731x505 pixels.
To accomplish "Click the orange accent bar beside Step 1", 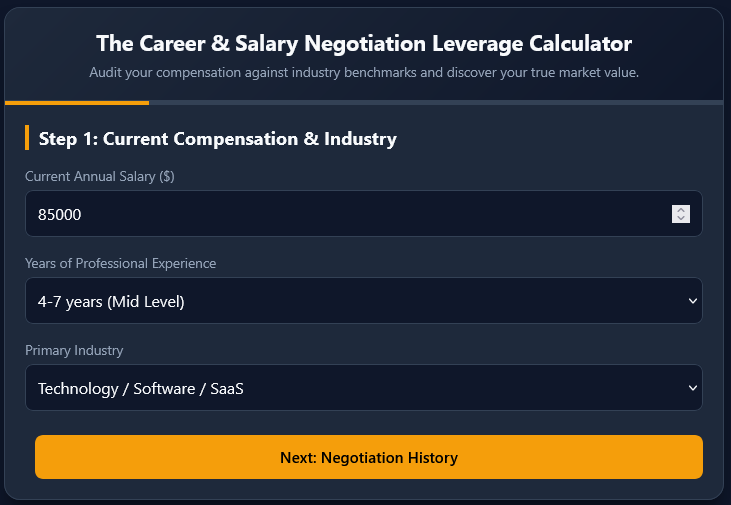I will coord(27,138).
